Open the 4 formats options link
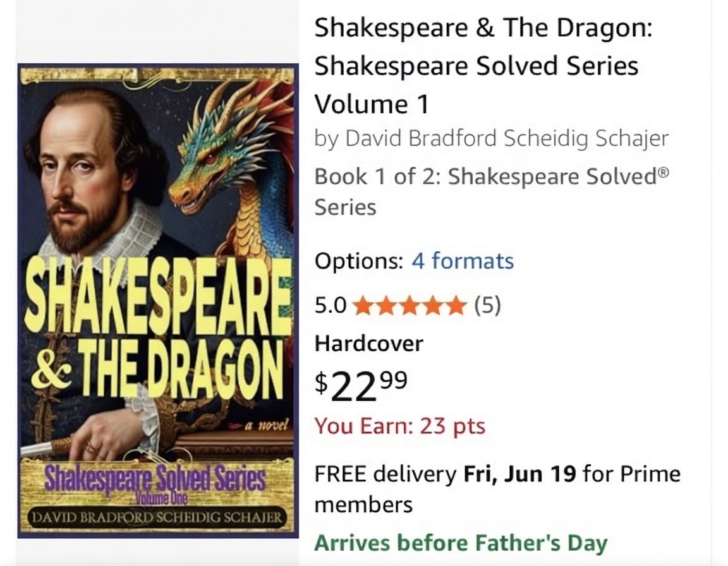The width and height of the screenshot is (728, 566). 463,261
